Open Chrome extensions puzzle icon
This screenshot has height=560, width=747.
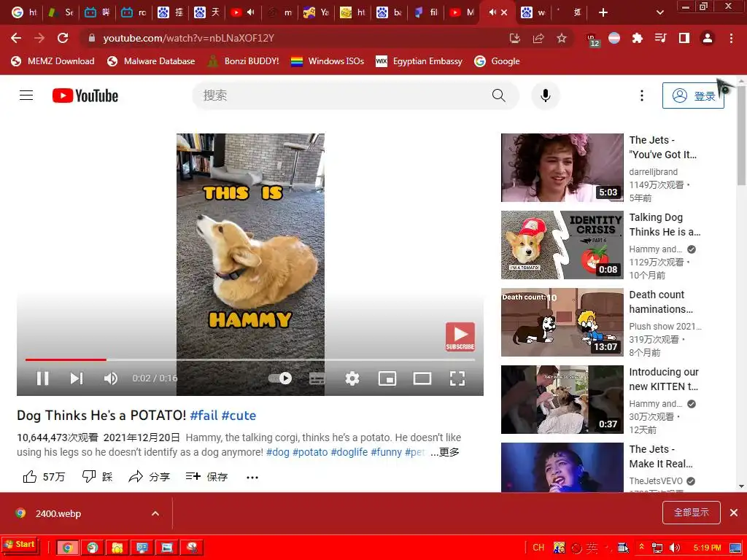coord(638,38)
